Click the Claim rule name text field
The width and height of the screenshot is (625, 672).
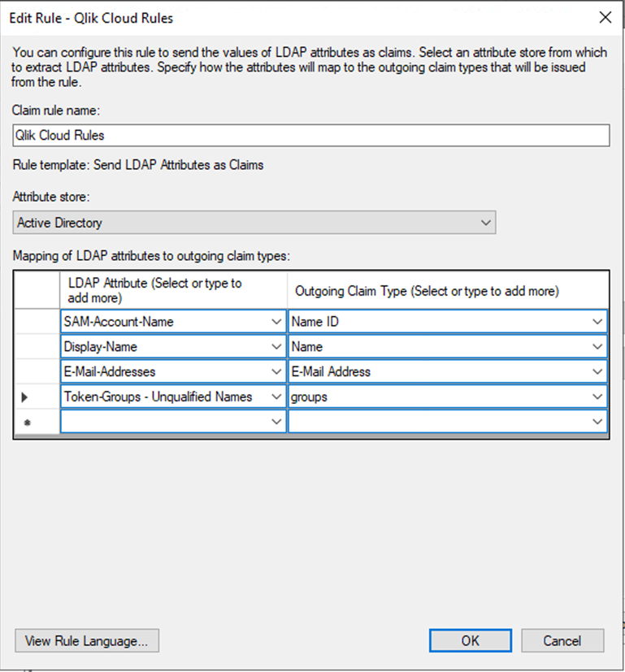point(311,135)
